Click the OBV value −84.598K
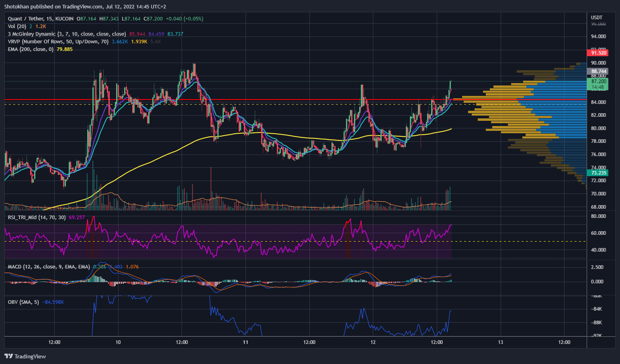This screenshot has height=364, width=620. (53, 302)
